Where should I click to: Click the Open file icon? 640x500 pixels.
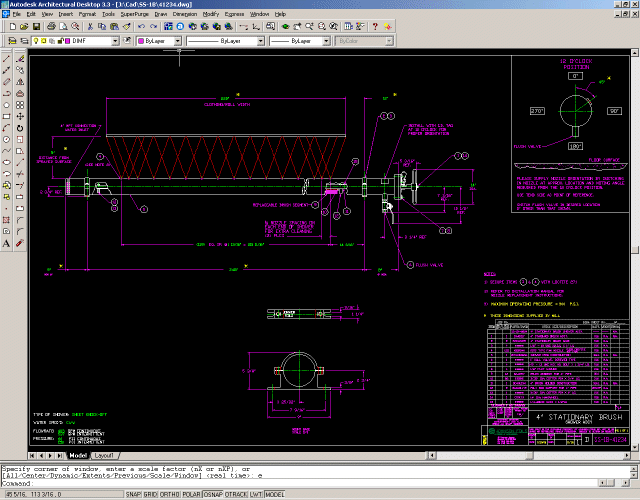point(24,27)
